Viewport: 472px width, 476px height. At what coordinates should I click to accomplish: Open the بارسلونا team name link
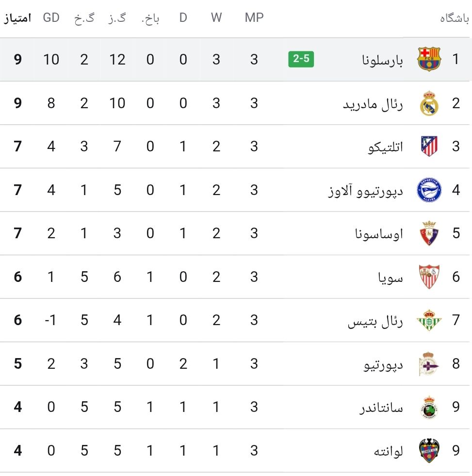coord(382,60)
